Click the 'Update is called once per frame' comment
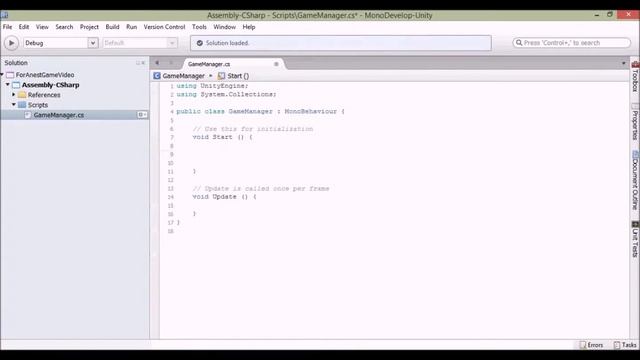This screenshot has height=360, width=640. coord(261,189)
